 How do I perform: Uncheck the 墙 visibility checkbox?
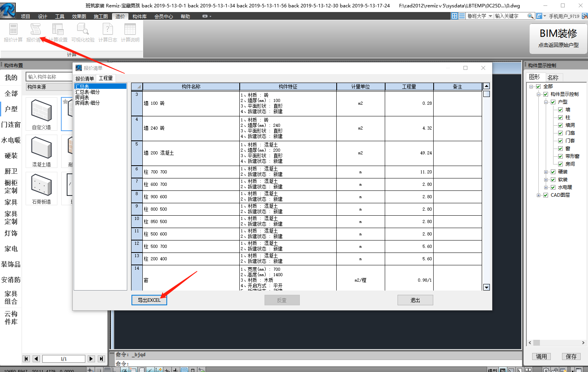coord(560,110)
